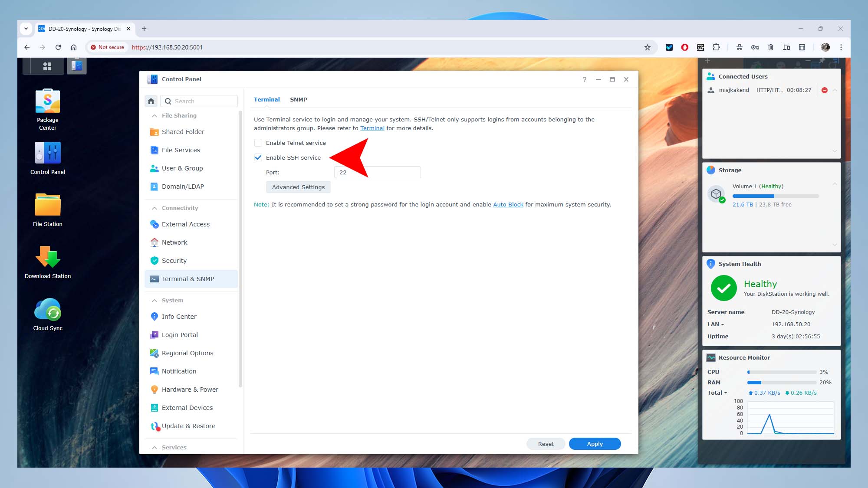Open Hardware & Power settings
Screen dimensions: 868x488
pos(191,390)
